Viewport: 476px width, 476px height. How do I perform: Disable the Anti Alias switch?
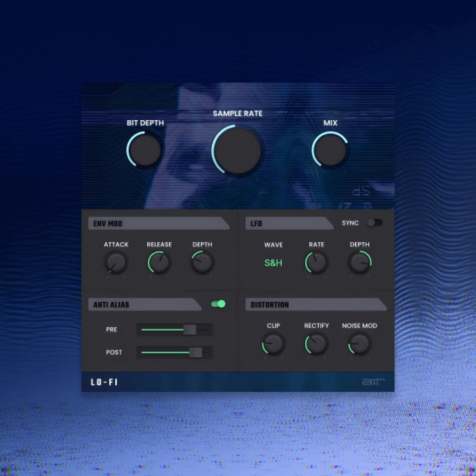point(218,304)
